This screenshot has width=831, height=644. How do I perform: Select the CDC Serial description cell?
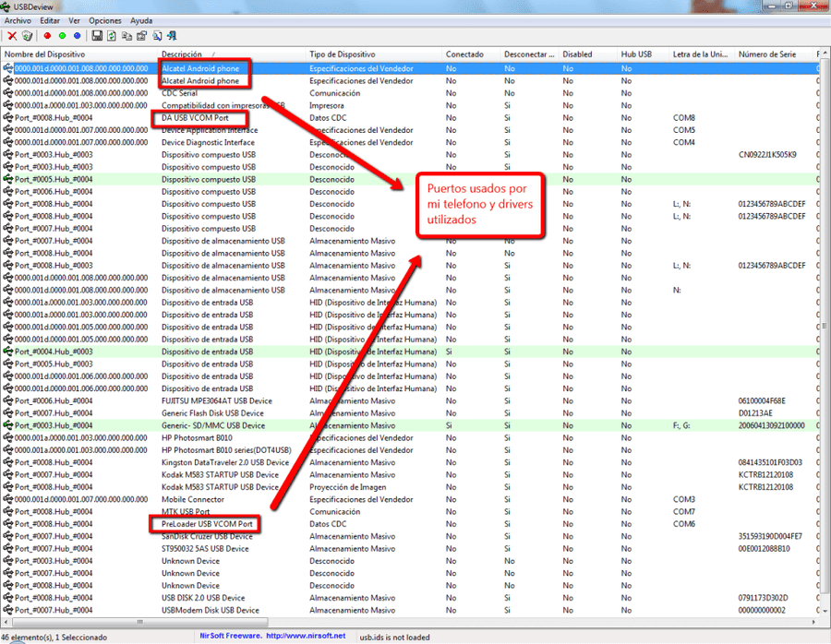180,93
